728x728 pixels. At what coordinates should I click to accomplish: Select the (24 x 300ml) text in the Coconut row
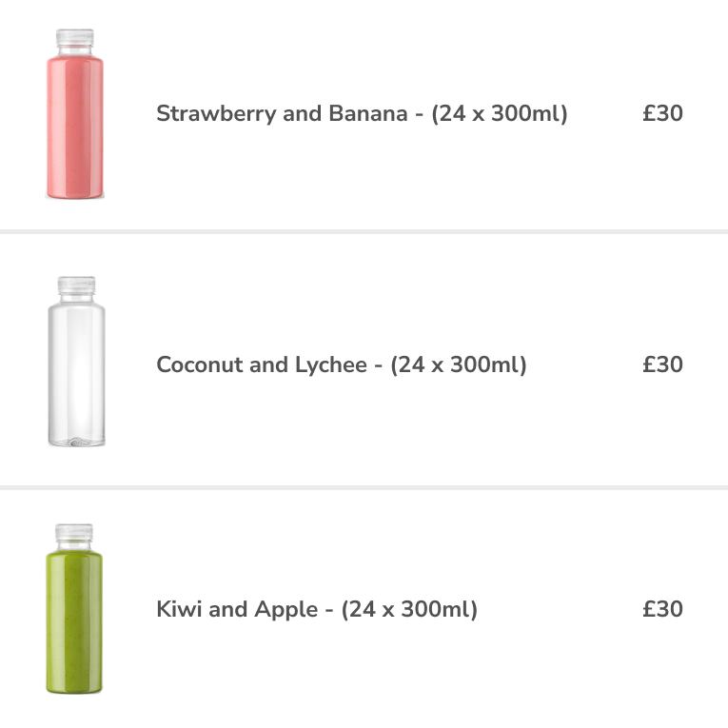[459, 364]
